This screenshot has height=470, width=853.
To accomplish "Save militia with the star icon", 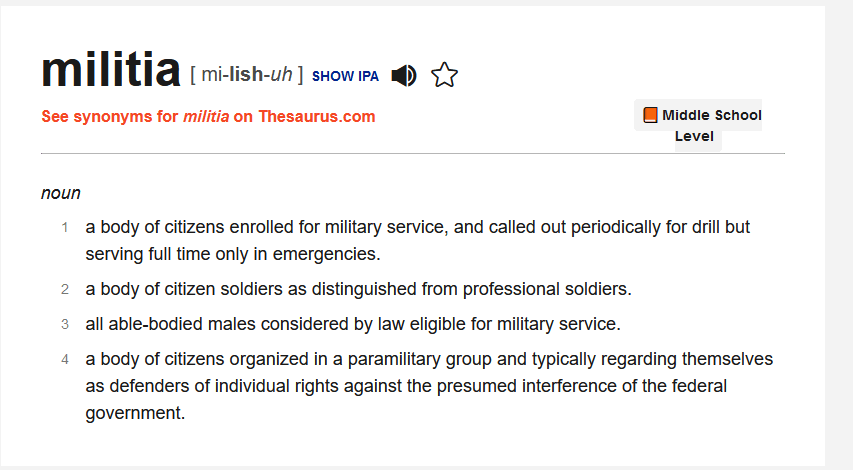I will pyautogui.click(x=444, y=75).
